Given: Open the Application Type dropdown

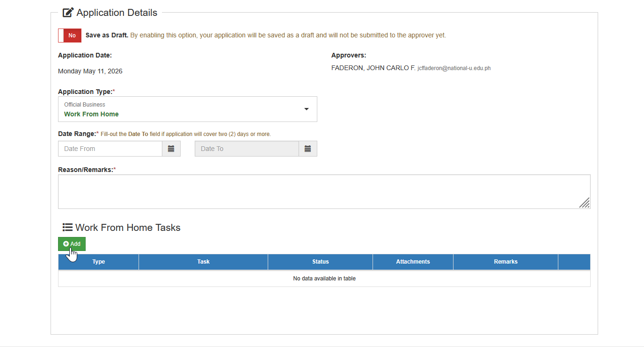Looking at the screenshot, I should click(187, 109).
